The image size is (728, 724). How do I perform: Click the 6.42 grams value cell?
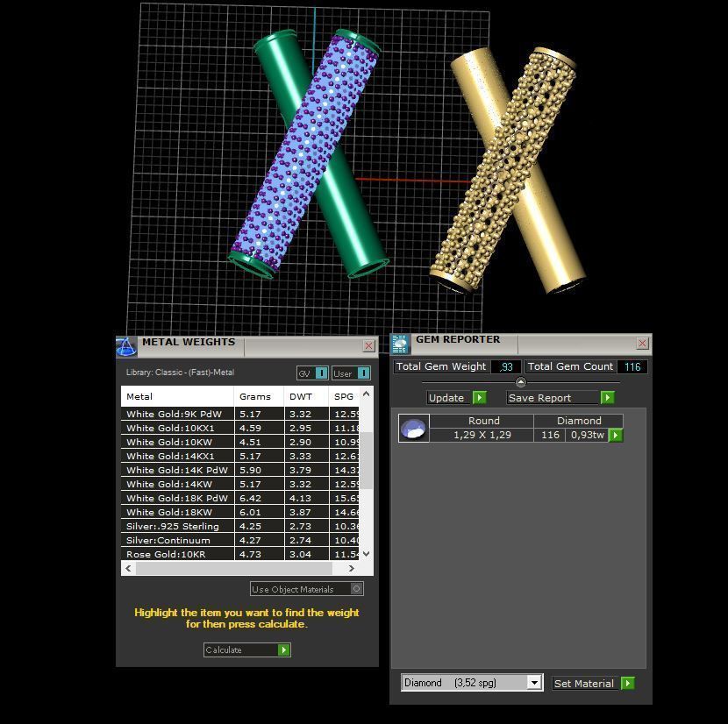click(259, 498)
